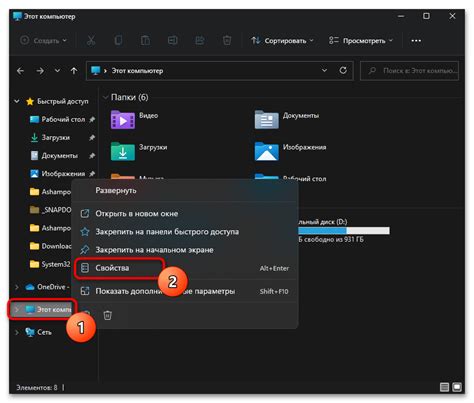Click the Share toolbar icon
Viewport: 474px width, 403px height.
[x=200, y=41]
